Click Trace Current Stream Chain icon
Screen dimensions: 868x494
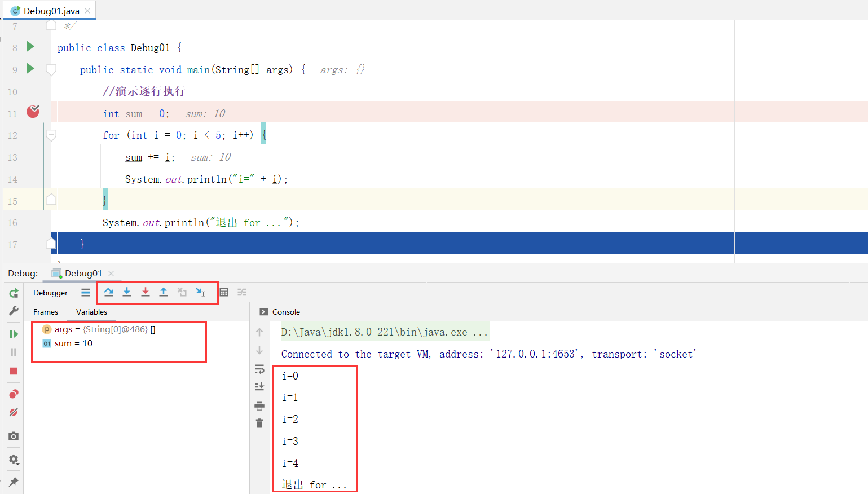tap(242, 292)
